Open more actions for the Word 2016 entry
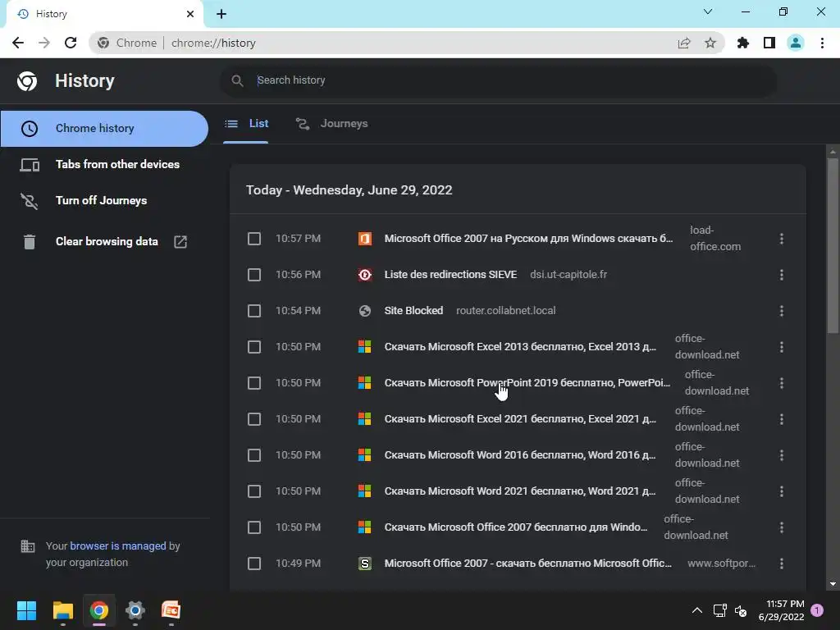This screenshot has width=840, height=630. [x=782, y=455]
